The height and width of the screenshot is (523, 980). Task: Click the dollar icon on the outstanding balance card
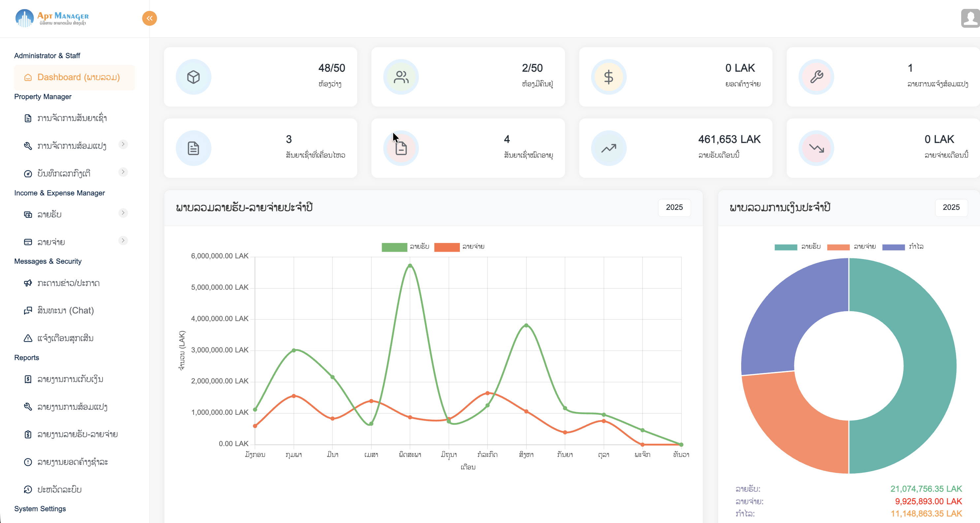(x=608, y=77)
